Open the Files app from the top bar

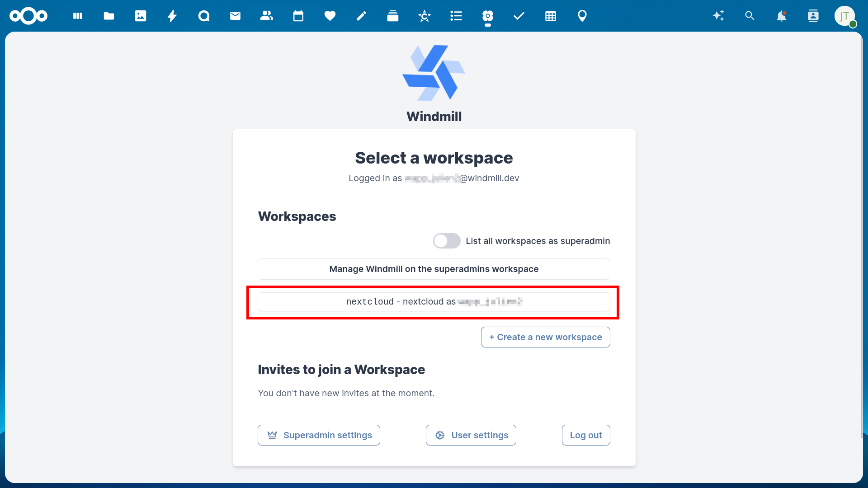point(109,16)
